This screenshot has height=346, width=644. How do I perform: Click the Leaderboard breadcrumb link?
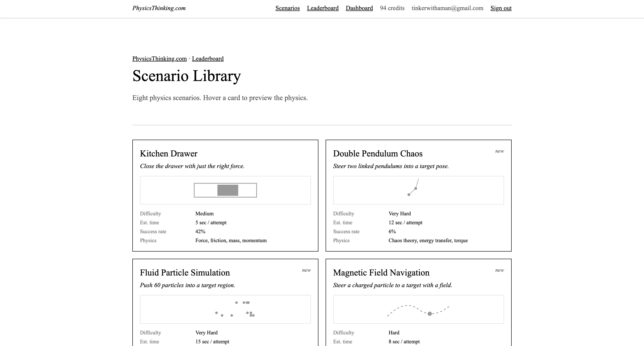(208, 59)
